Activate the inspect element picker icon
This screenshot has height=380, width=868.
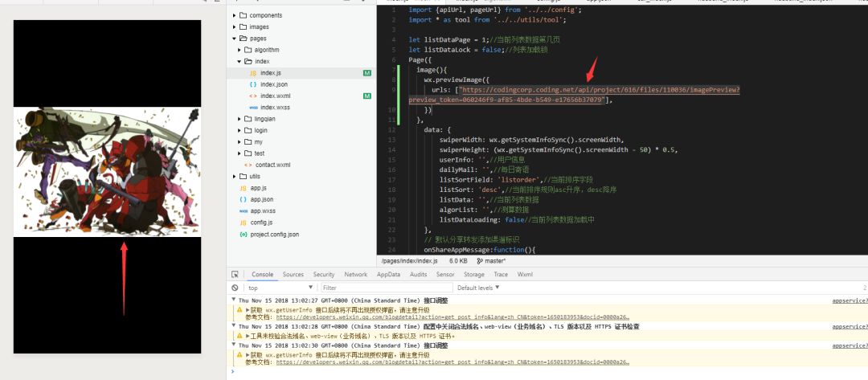(235, 274)
